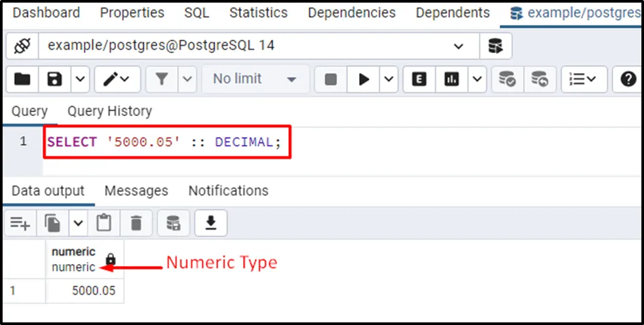
Task: Click the Explain Analyze chart icon
Action: (451, 79)
